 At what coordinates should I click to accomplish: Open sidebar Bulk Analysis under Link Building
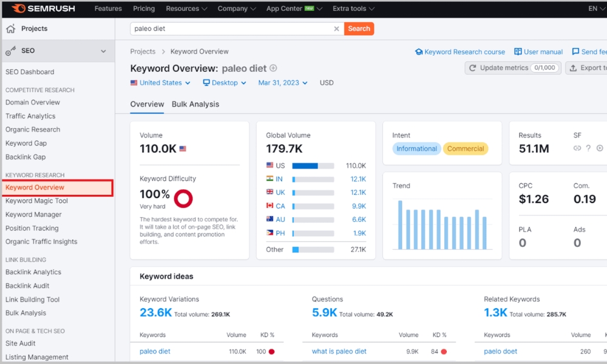pyautogui.click(x=25, y=312)
